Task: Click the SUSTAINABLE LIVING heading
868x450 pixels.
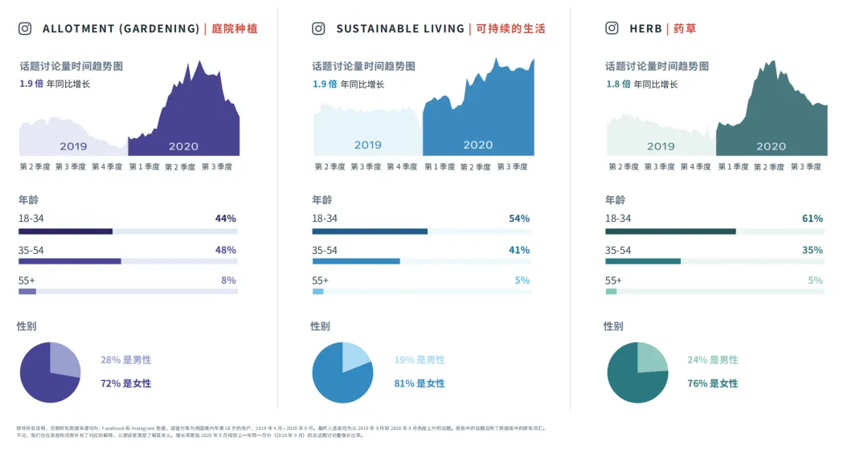Action: point(401,29)
